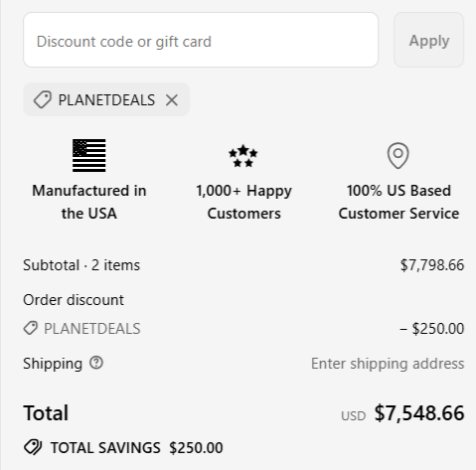Click the Manufactured in the USA text
Screen dimensions: 476x470
click(89, 202)
